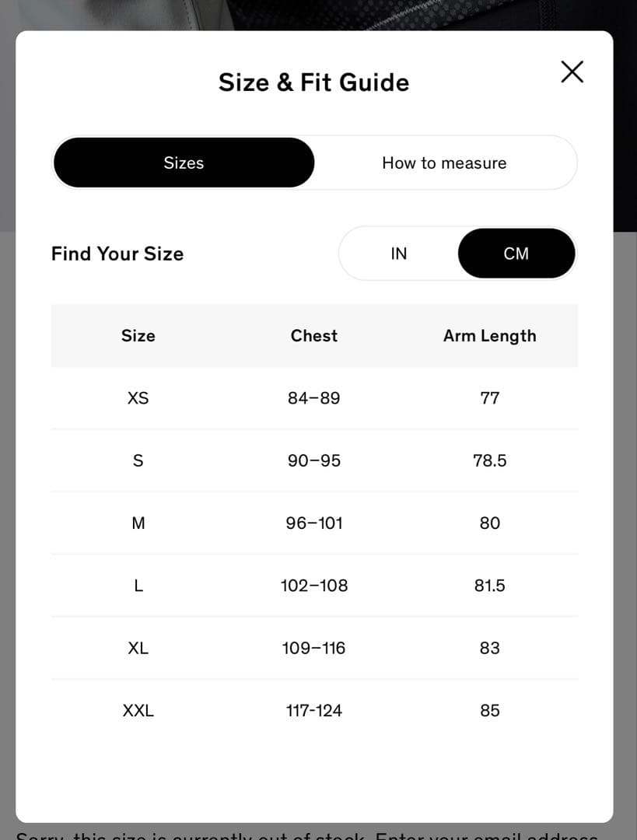Click the Chest column header
The image size is (637, 840).
pyautogui.click(x=314, y=336)
